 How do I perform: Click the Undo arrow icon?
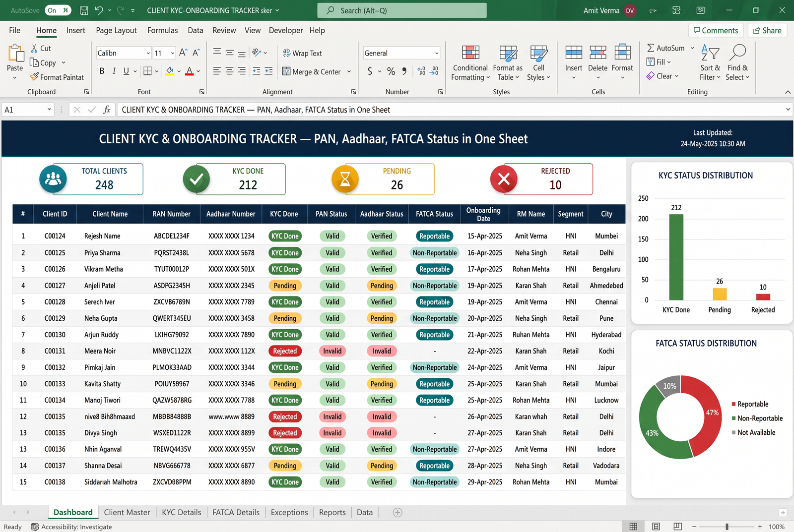click(x=99, y=10)
